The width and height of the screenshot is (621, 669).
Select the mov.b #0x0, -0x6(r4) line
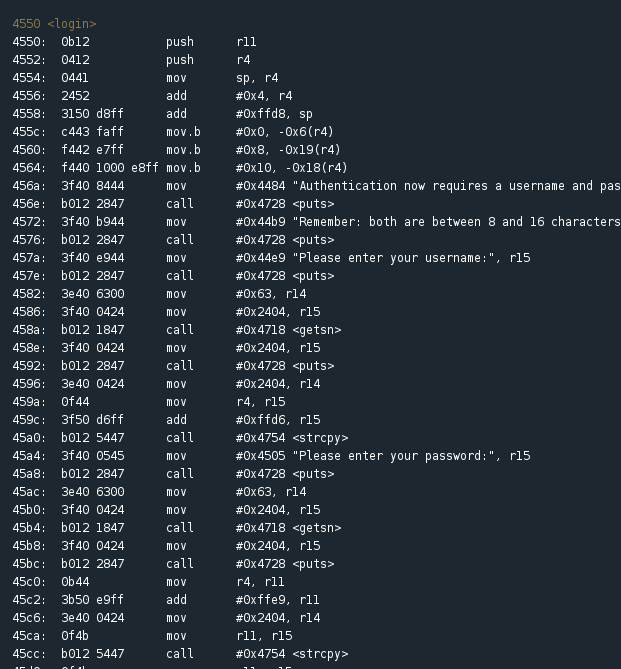[x=173, y=132]
